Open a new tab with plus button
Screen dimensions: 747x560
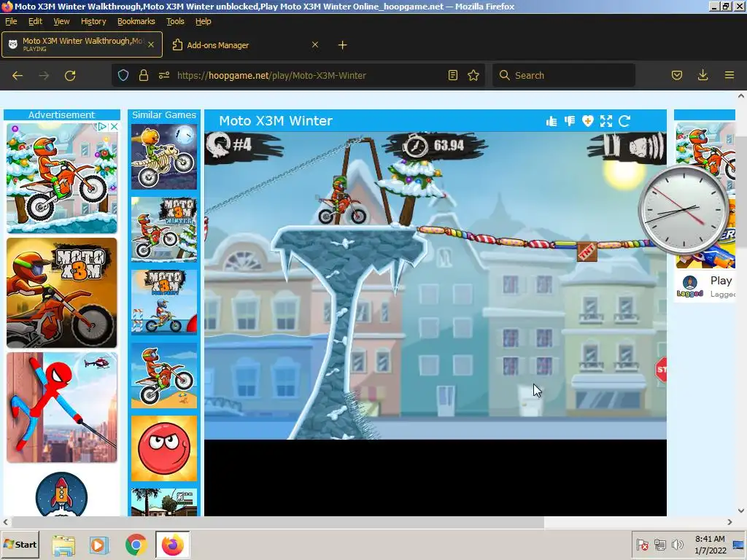click(342, 45)
